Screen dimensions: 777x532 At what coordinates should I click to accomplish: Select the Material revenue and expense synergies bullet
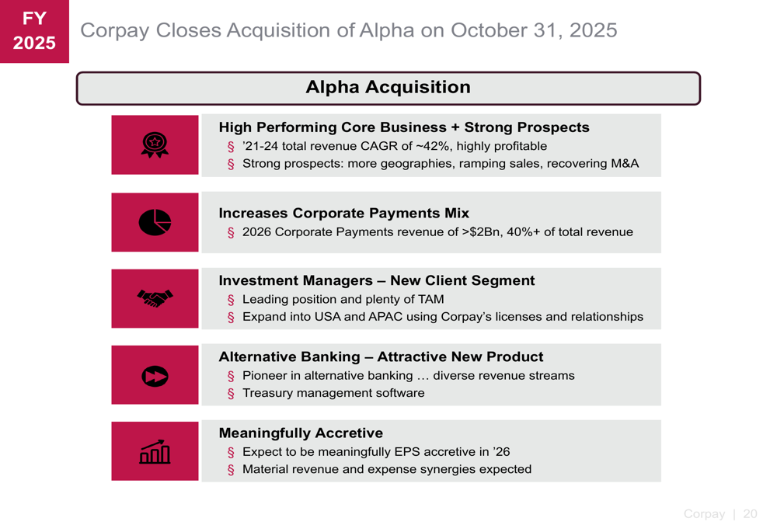[387, 469]
